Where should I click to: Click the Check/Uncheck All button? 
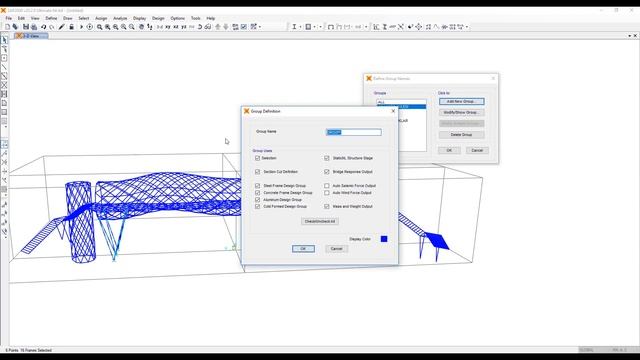(320, 221)
